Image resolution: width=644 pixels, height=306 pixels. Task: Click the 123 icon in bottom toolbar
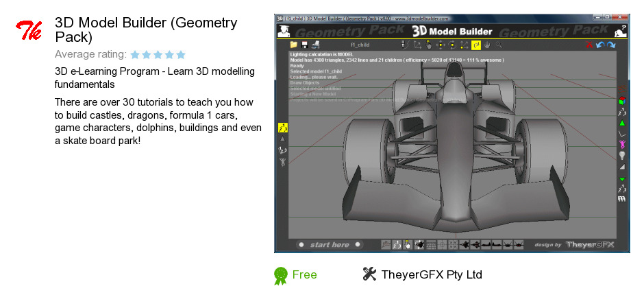pyautogui.click(x=397, y=245)
